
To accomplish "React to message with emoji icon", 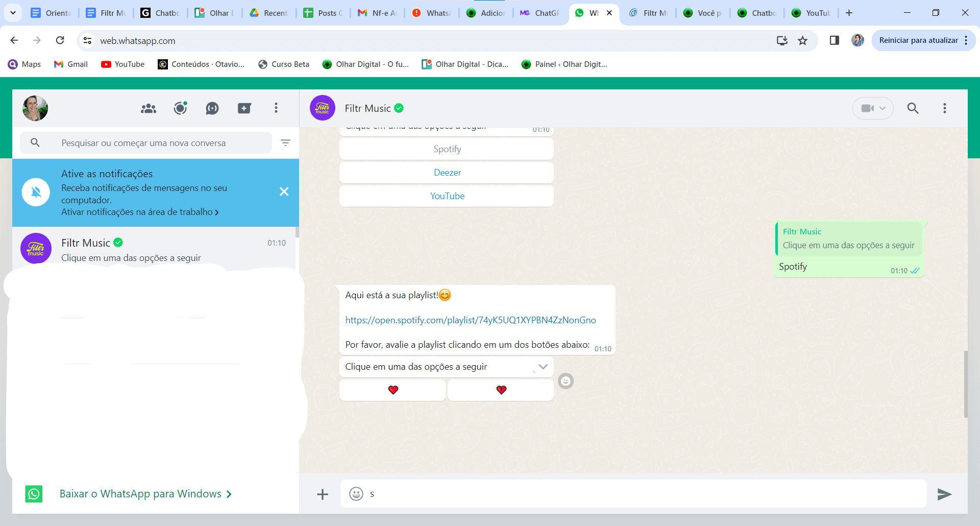I will [566, 381].
